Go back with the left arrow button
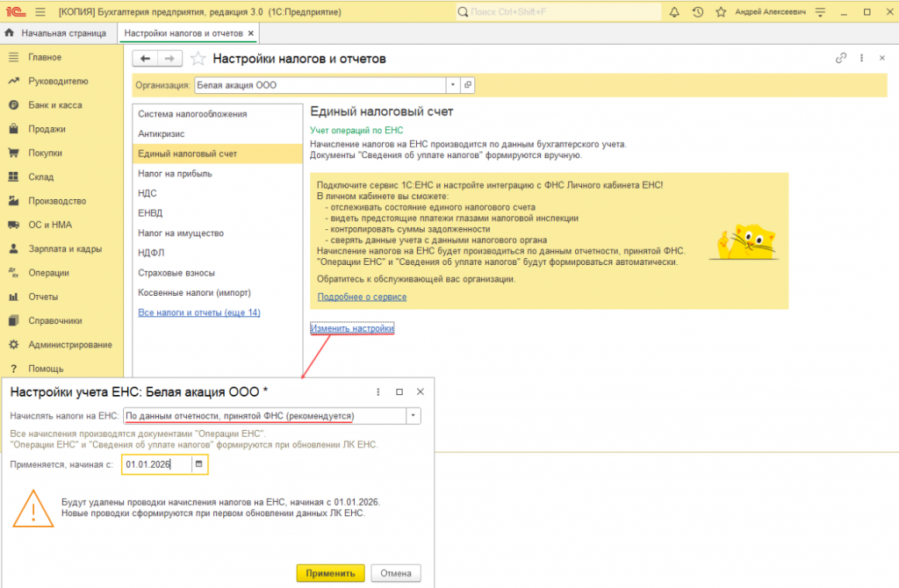The height and width of the screenshot is (588, 899). (145, 59)
